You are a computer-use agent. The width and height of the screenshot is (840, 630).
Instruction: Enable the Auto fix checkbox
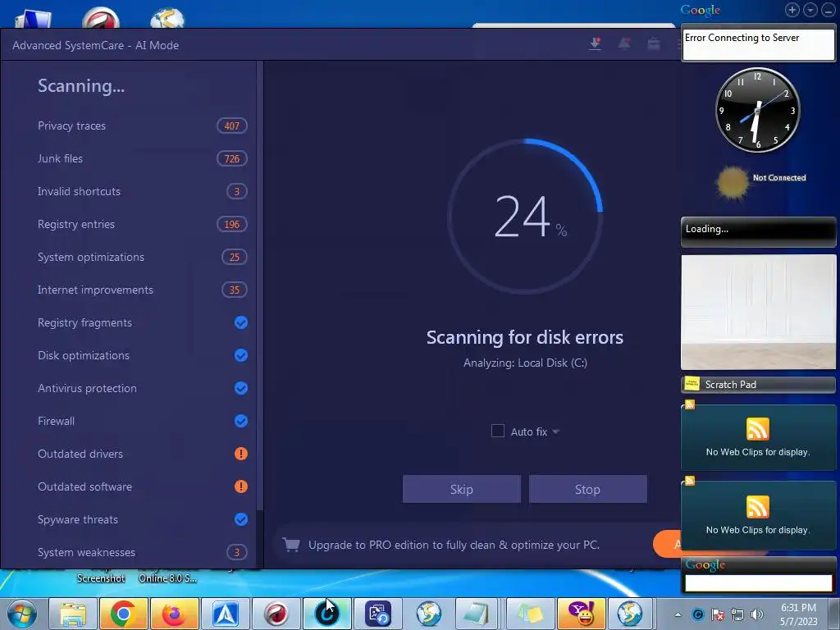498,431
